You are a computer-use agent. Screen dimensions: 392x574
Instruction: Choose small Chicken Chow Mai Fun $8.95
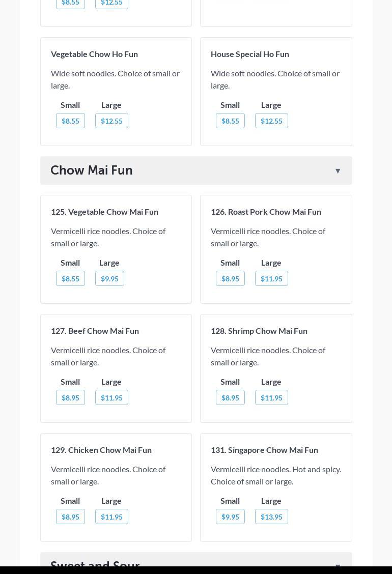pyautogui.click(x=70, y=517)
